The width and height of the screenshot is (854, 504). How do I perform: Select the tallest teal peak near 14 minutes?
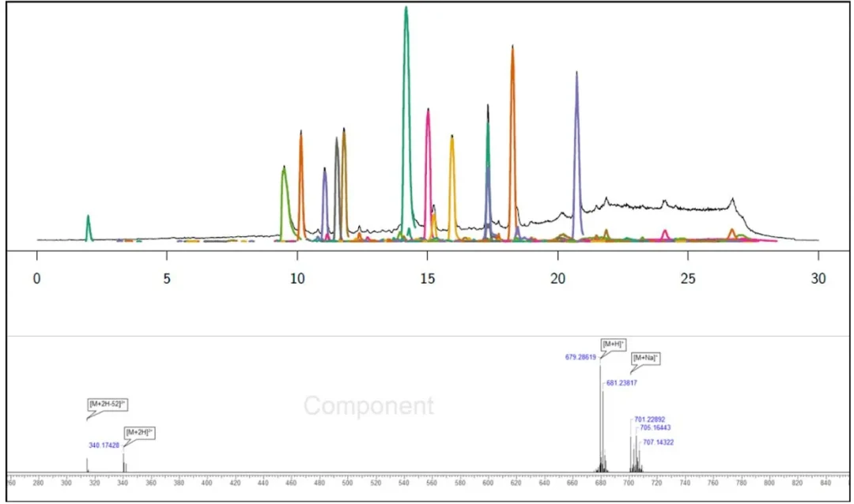(x=406, y=122)
